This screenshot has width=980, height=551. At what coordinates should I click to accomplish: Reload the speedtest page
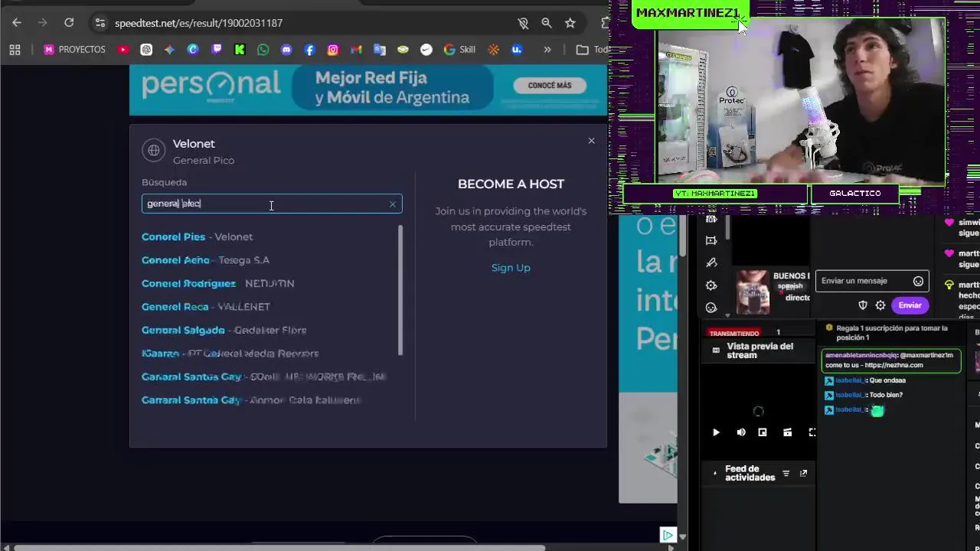click(x=69, y=23)
